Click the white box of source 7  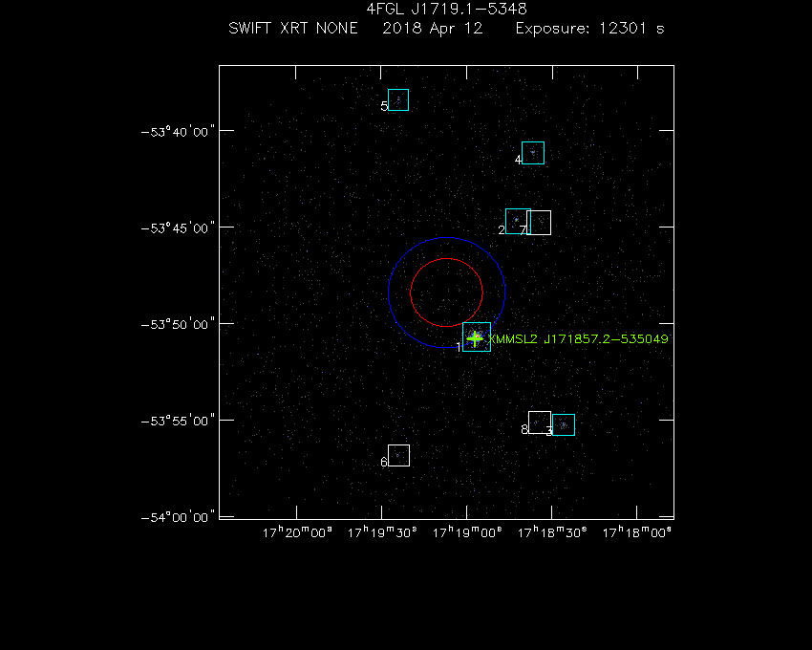pos(539,223)
